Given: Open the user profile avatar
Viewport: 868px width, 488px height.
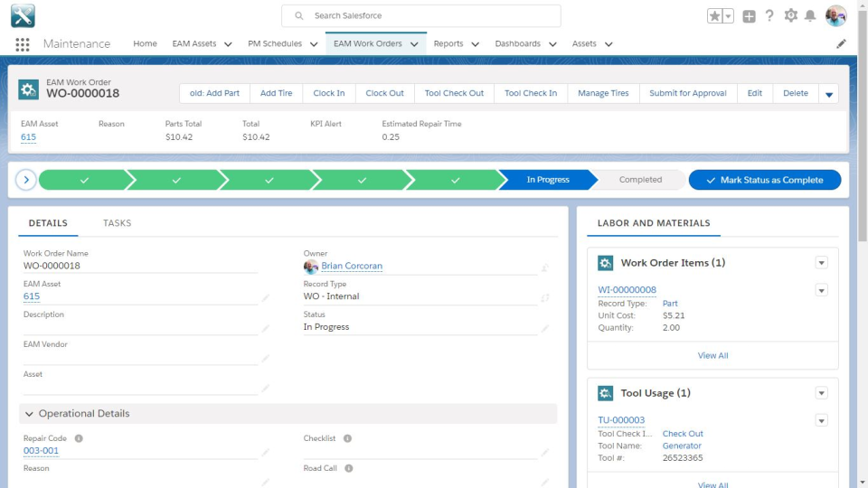Looking at the screenshot, I should (835, 15).
